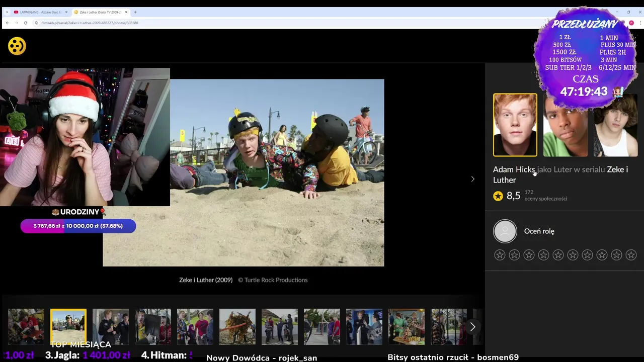Open the user avatar next to Oceń rolę

point(505,231)
